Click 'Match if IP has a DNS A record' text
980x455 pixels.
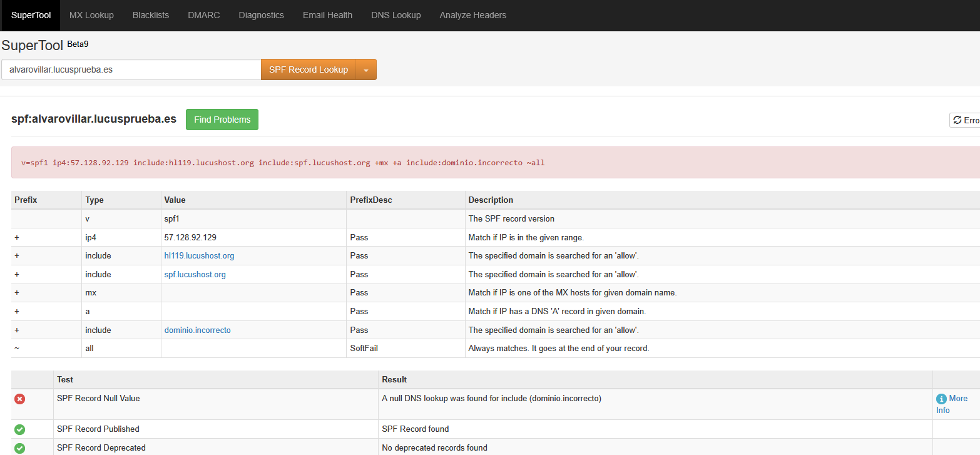click(557, 311)
